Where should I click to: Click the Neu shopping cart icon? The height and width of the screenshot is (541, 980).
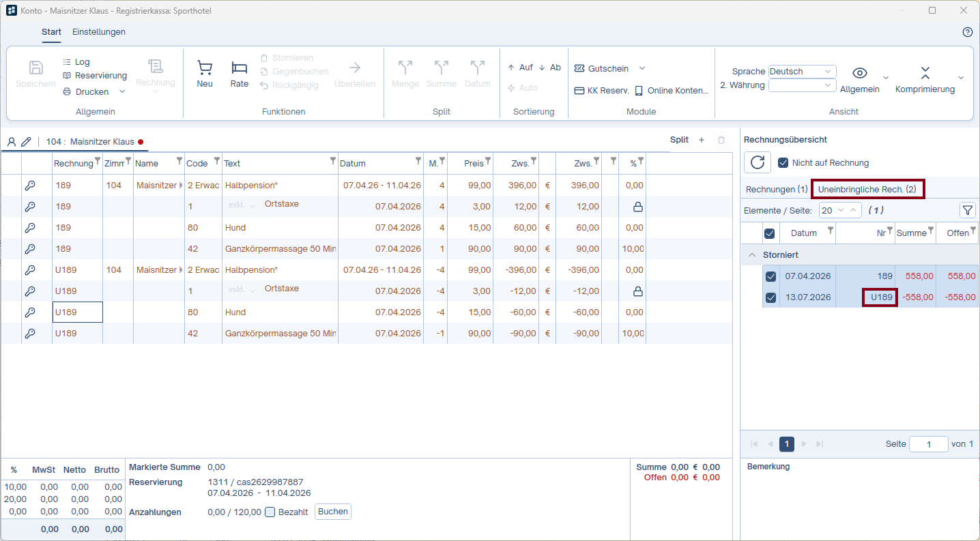205,68
